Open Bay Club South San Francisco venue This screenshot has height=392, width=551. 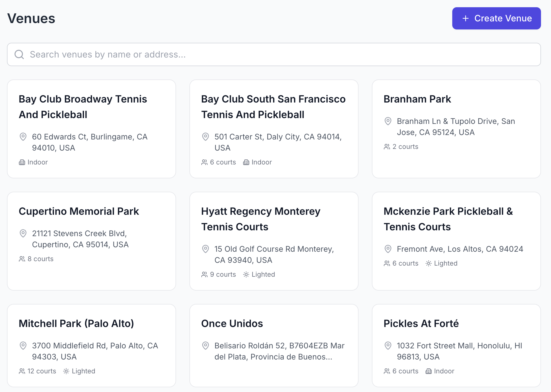point(273,107)
